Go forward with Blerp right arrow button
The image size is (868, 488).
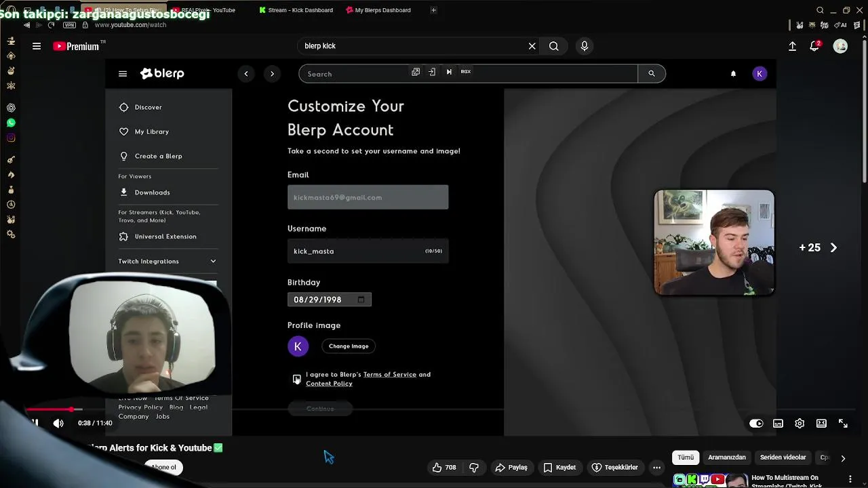point(272,74)
